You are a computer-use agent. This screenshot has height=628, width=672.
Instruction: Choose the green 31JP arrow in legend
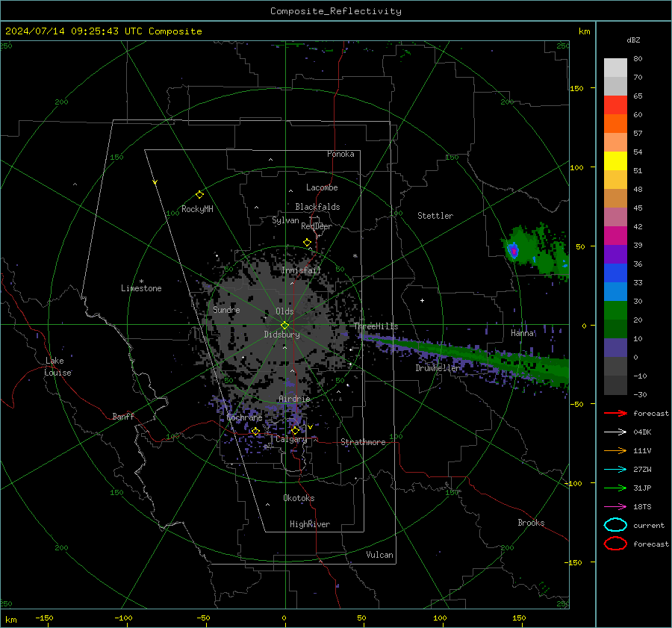pos(615,488)
